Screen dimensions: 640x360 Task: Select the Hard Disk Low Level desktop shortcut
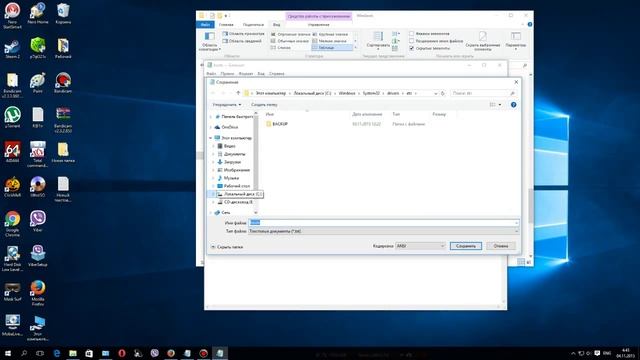tap(12, 258)
